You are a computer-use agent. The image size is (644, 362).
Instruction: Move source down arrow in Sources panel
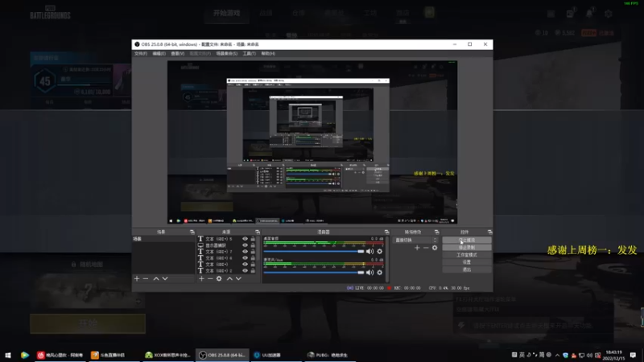tap(238, 278)
